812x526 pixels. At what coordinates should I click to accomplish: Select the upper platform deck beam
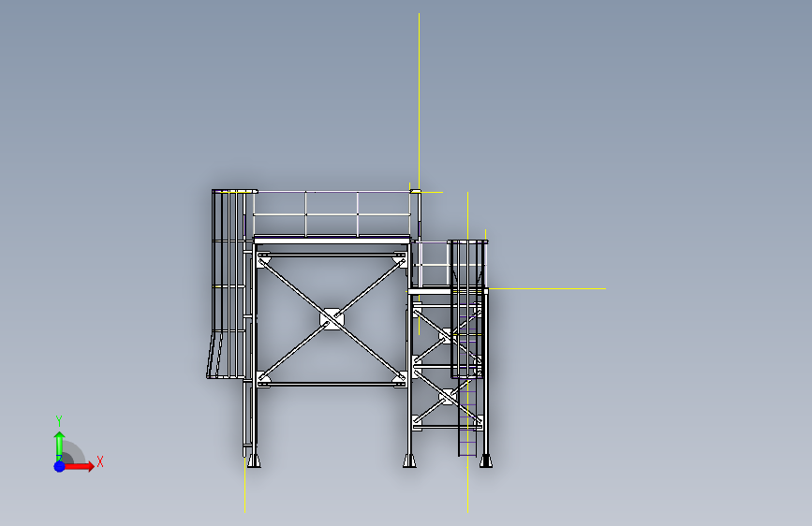click(x=332, y=241)
